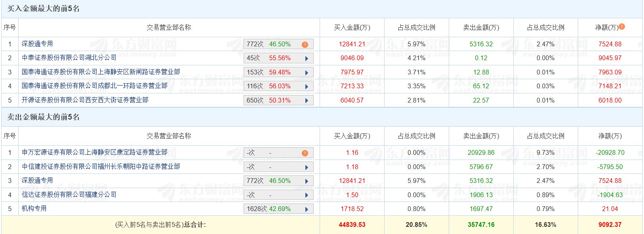Click orange help icon in 申万宏源证券 row
The height and width of the screenshot is (234, 644).
tap(305, 153)
